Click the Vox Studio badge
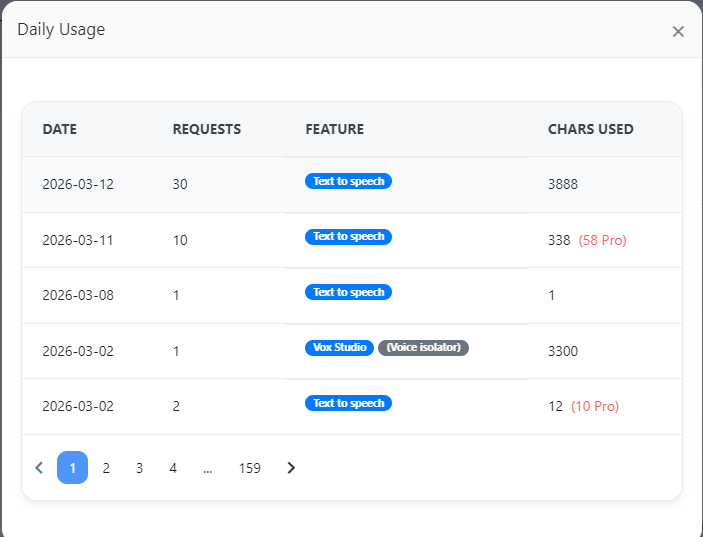Image resolution: width=703 pixels, height=537 pixels. click(339, 348)
